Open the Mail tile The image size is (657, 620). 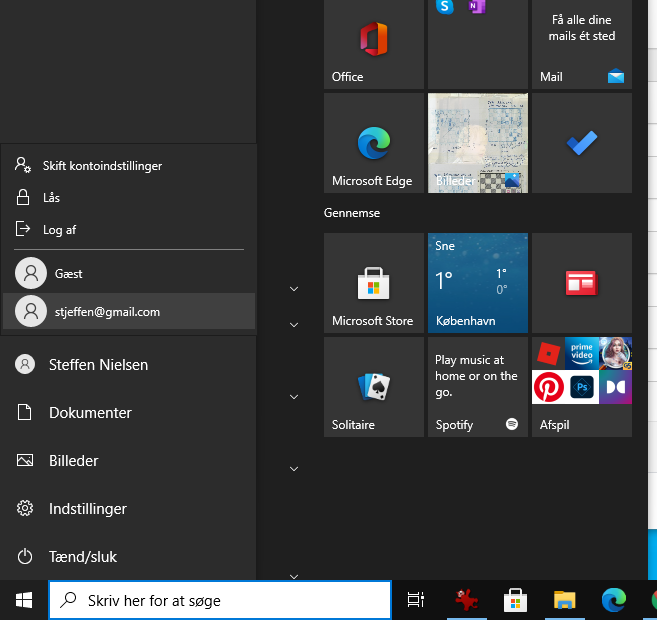[582, 44]
